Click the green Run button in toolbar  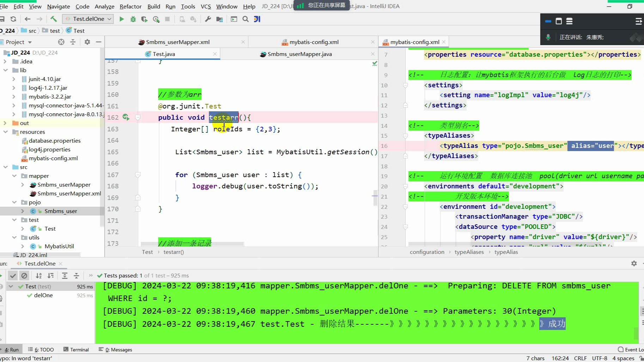pyautogui.click(x=122, y=19)
